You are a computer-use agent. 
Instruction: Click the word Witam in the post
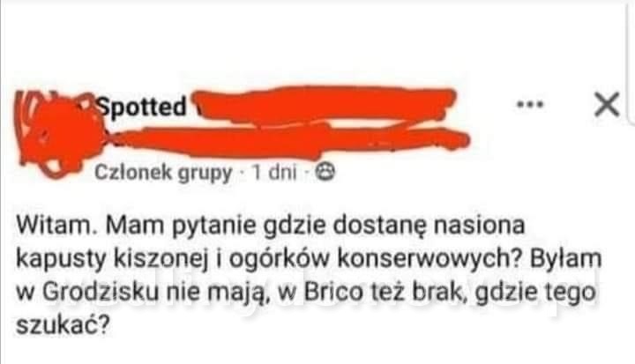pos(56,225)
